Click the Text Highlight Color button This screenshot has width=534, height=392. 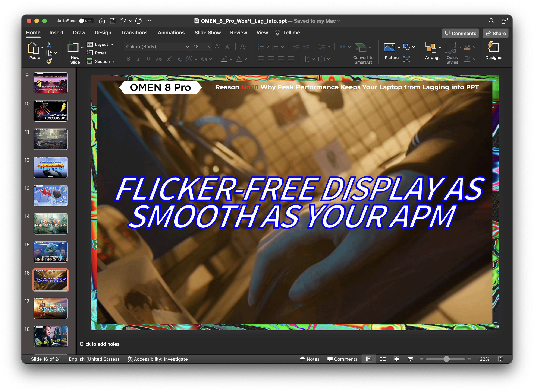[x=224, y=59]
